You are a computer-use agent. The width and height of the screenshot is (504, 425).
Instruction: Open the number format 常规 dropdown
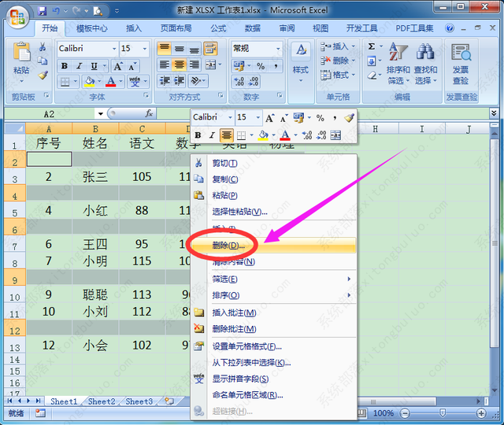point(277,49)
